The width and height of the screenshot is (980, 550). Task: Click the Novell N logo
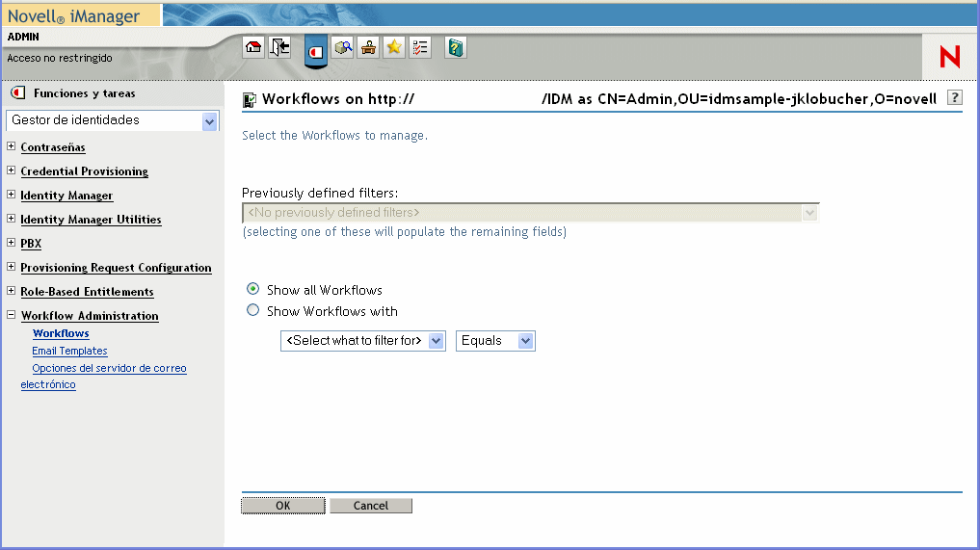949,57
